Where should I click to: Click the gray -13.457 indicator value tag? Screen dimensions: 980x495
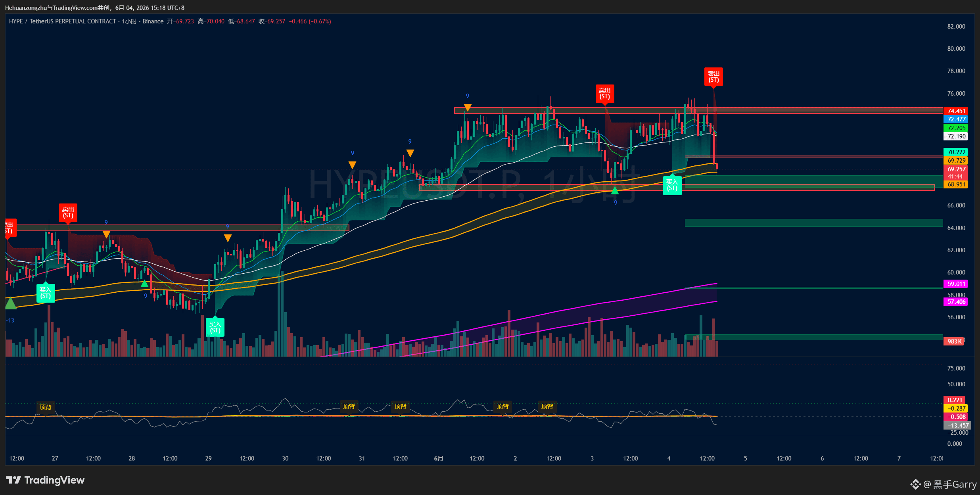(x=957, y=426)
